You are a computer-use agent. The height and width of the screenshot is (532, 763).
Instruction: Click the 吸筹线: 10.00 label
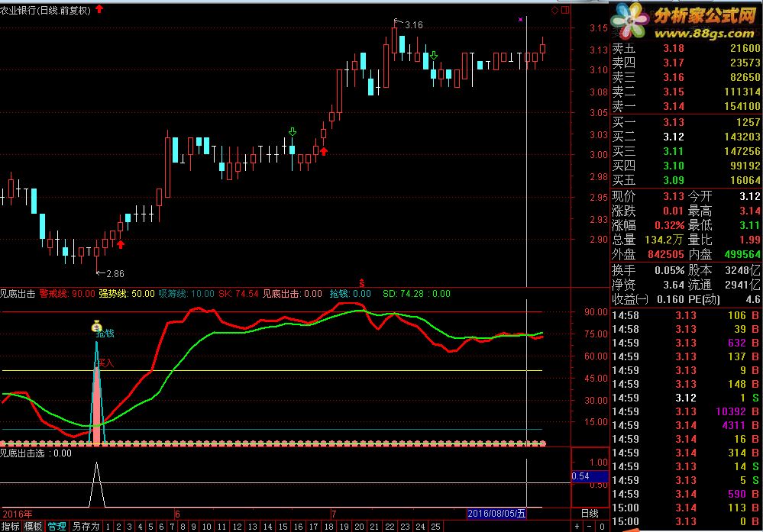click(186, 294)
